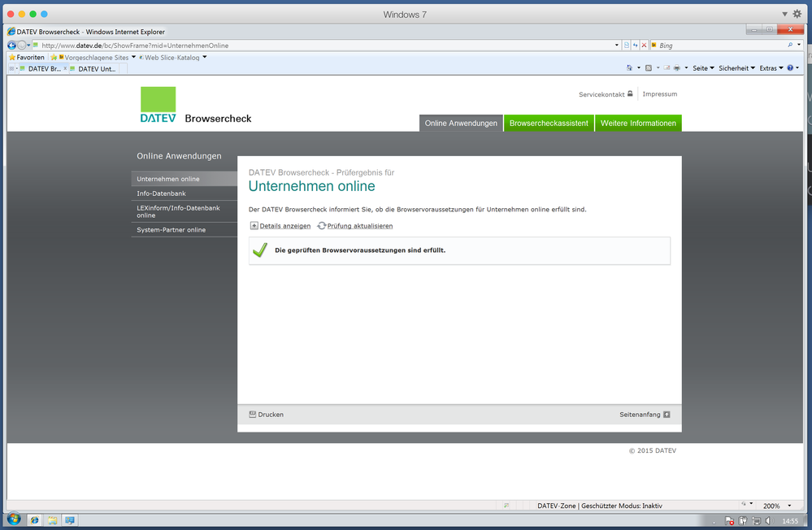The image size is (812, 530).
Task: Switch to the Browsercheckassistent tab
Action: [549, 124]
